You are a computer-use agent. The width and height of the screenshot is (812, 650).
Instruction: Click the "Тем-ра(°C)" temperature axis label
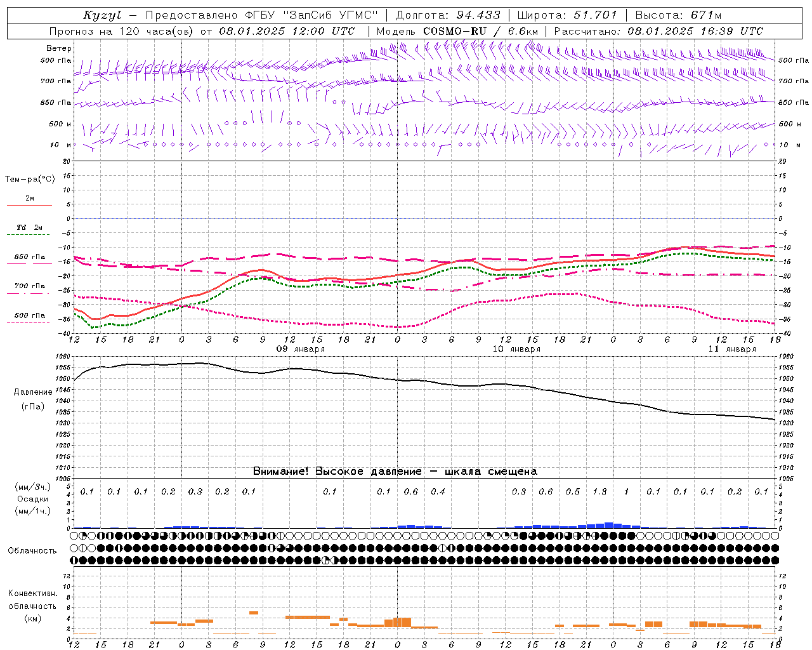click(30, 180)
